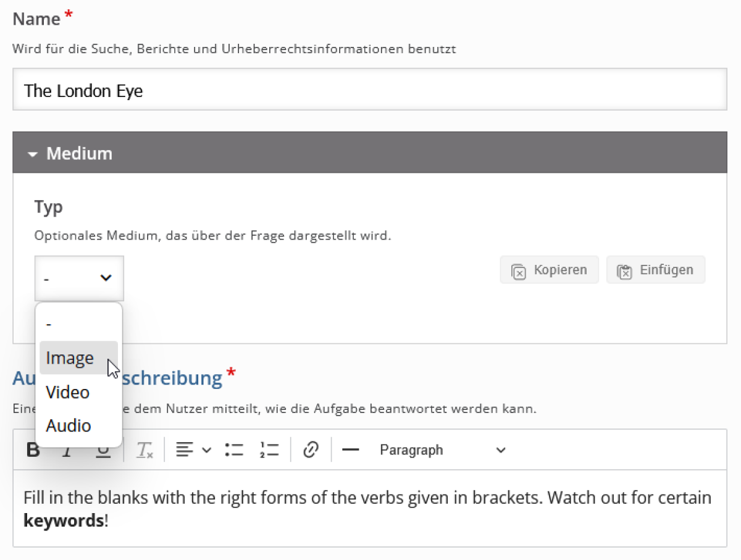Click the Typ media type dropdown
Image resolution: width=741 pixels, height=560 pixels.
click(79, 278)
